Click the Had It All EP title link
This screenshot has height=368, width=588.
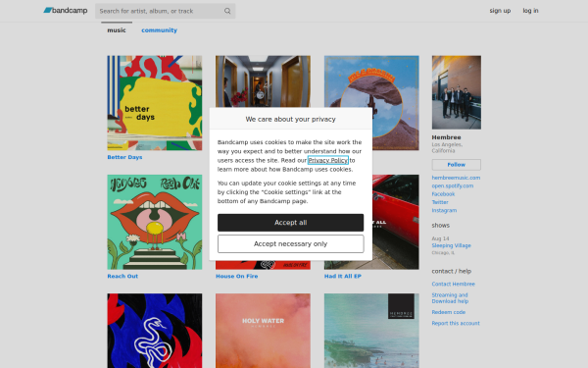pos(342,276)
